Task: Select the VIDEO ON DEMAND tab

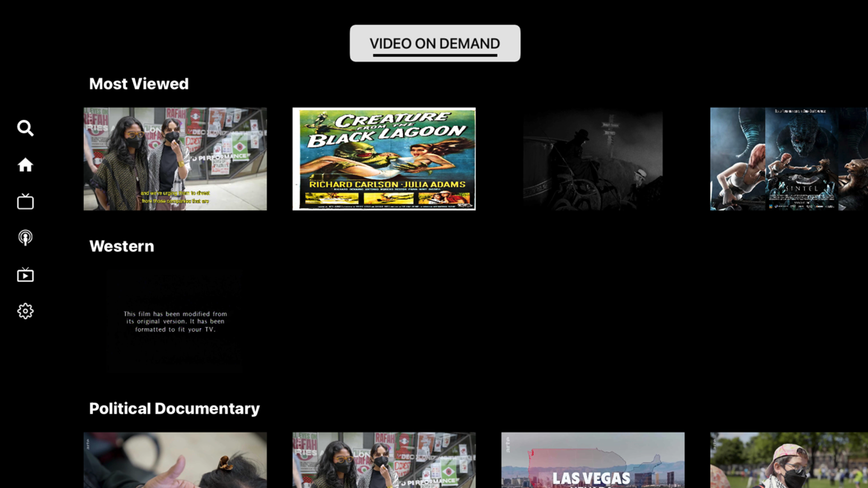Action: pos(435,43)
